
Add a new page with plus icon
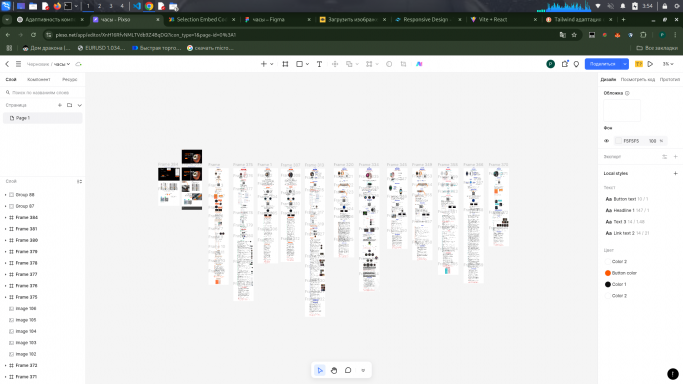tap(60, 105)
